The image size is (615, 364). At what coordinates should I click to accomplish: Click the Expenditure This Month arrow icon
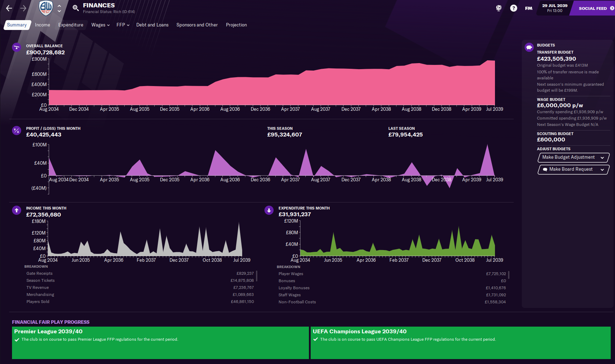coord(269,211)
